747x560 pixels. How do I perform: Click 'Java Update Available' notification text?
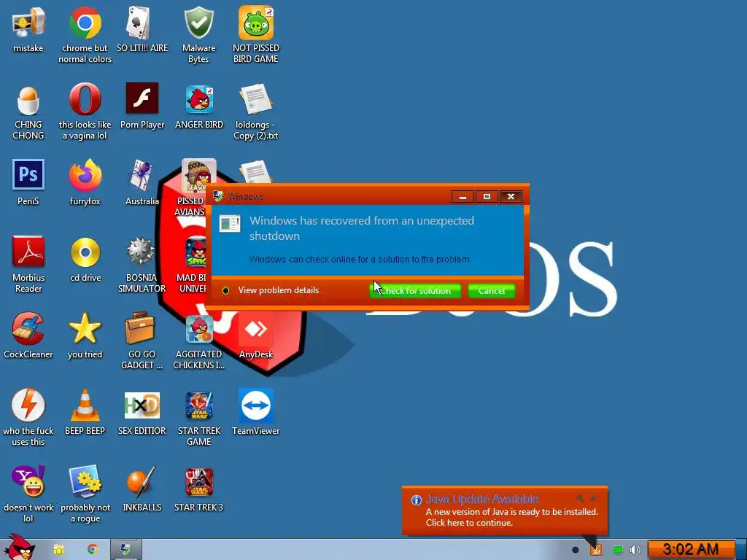(x=481, y=499)
